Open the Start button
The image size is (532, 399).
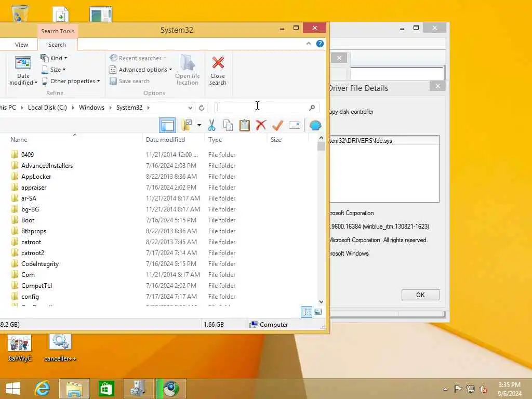click(13, 389)
